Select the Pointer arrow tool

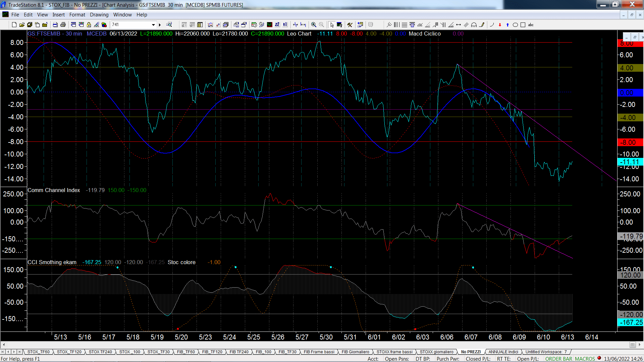(x=332, y=24)
